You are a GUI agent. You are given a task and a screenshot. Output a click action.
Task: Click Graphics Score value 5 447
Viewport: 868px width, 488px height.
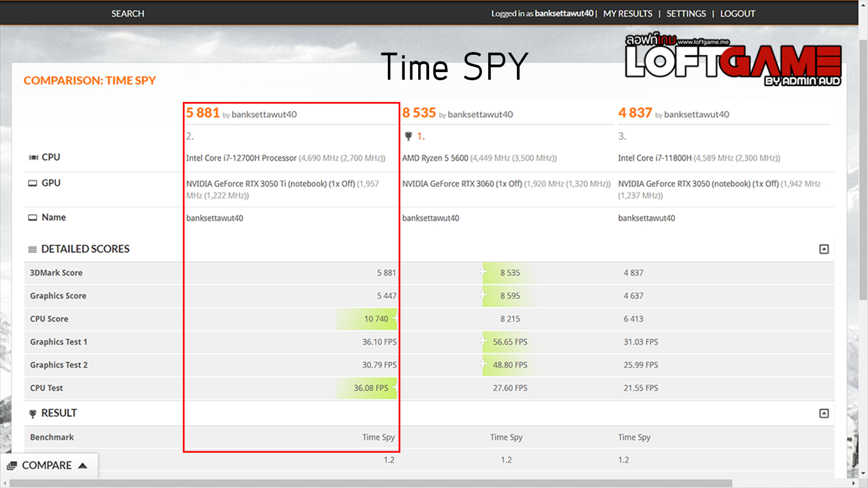coord(387,296)
